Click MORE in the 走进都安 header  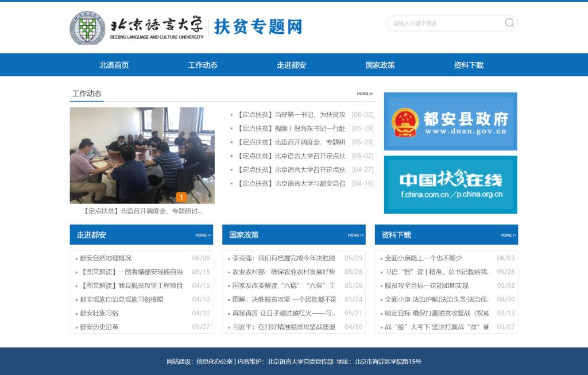203,235
